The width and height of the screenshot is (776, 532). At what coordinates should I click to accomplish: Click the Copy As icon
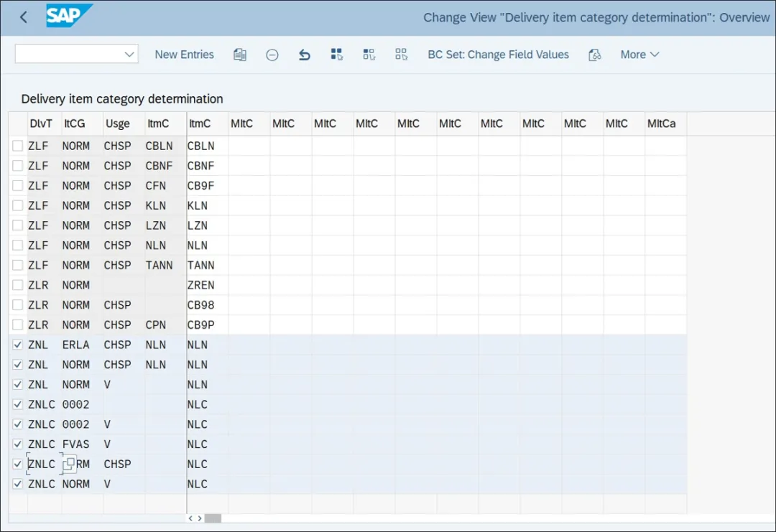(x=240, y=55)
